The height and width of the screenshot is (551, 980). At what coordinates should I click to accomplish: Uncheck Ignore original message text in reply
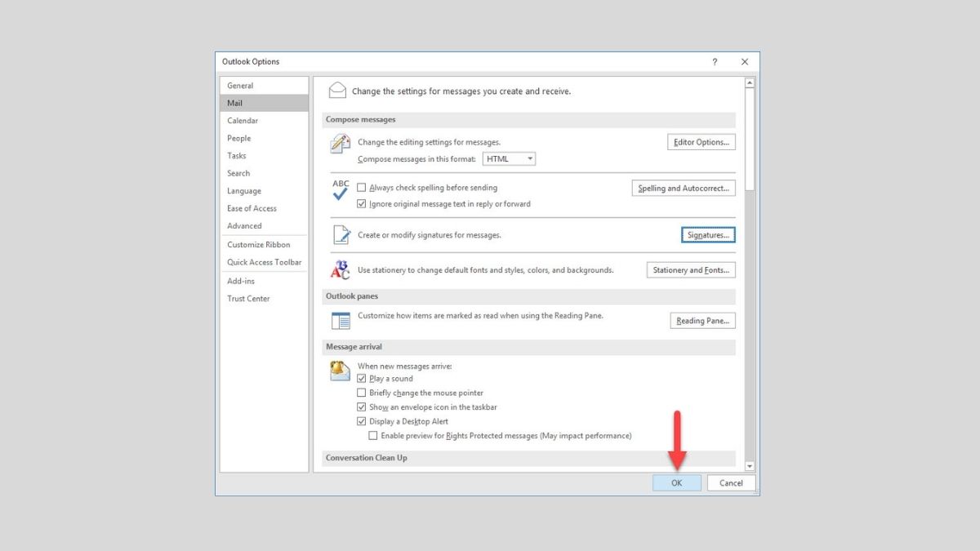[362, 204]
